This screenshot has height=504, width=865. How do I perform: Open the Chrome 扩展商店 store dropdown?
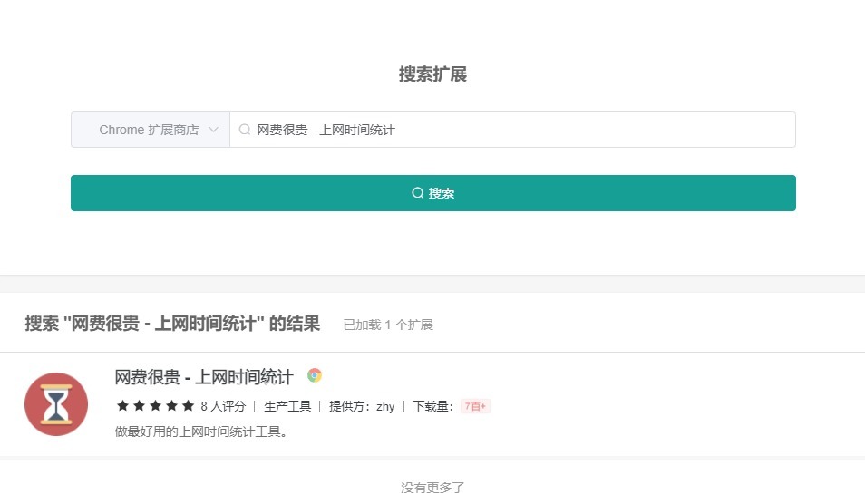150,130
